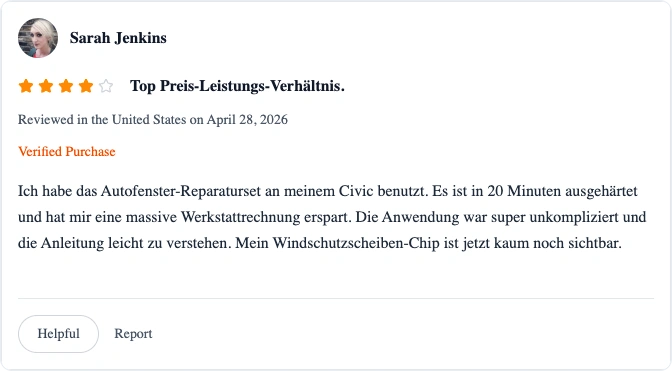The width and height of the screenshot is (672, 371).
Task: Click the Verified Purchase label
Action: click(x=67, y=152)
